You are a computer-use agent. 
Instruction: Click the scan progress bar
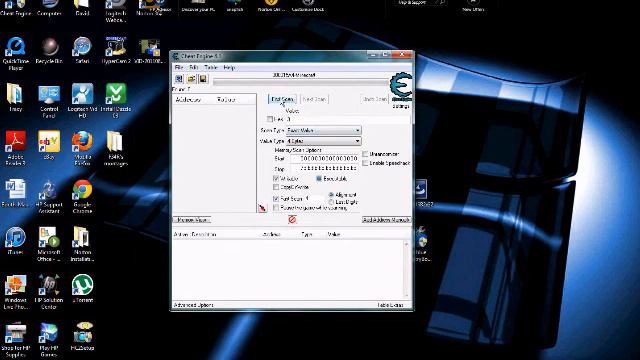[x=301, y=82]
